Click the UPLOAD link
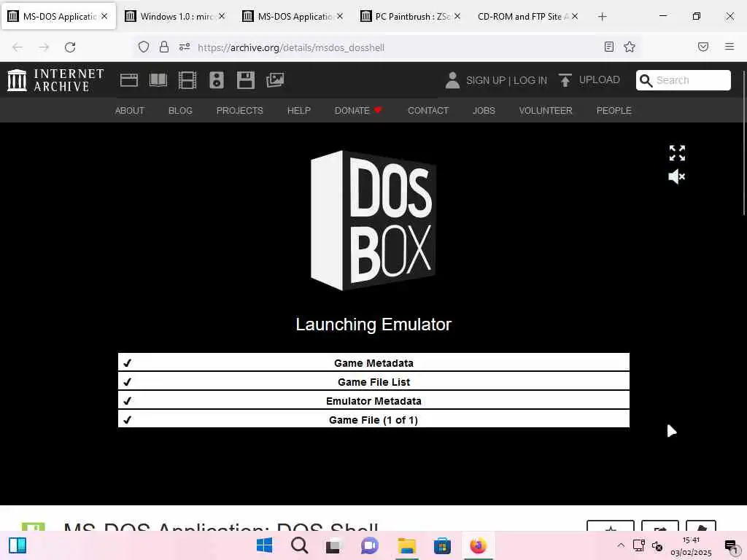The height and width of the screenshot is (560, 747). [x=600, y=79]
